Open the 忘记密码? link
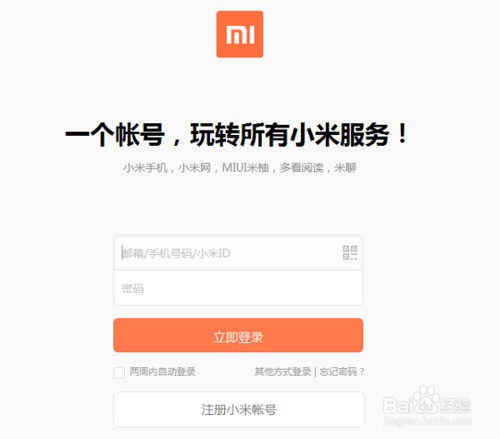 point(342,372)
